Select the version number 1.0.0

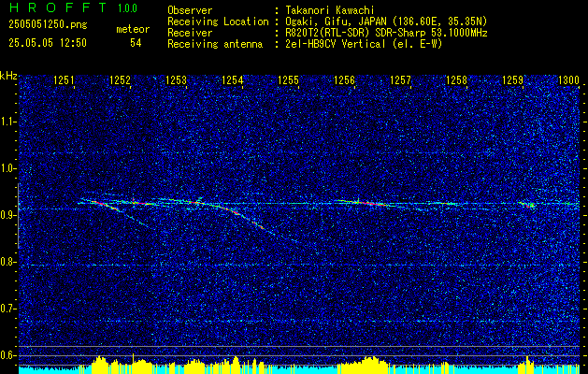click(127, 8)
